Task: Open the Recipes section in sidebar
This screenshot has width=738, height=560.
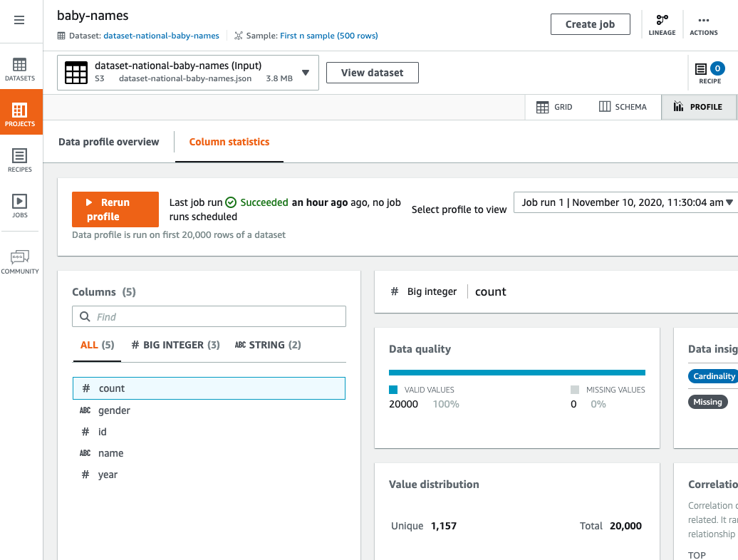Action: [x=21, y=160]
